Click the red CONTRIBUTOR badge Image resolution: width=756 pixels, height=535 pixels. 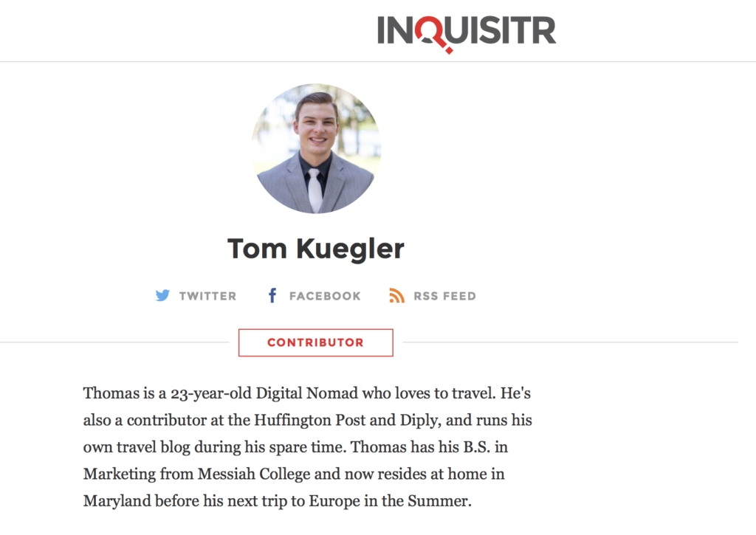coord(316,342)
